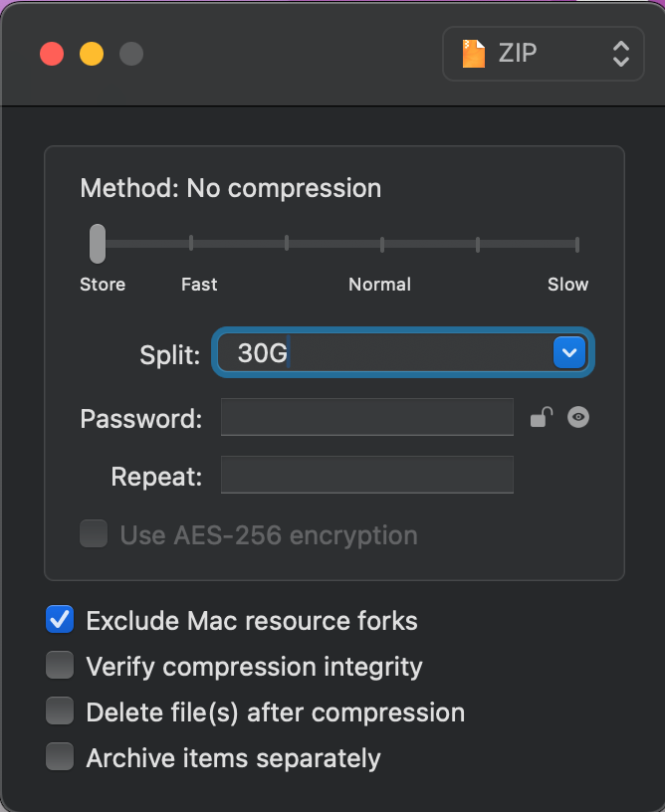Set compression slider to Fast tick
The height and width of the screenshot is (812, 665).
point(191,244)
